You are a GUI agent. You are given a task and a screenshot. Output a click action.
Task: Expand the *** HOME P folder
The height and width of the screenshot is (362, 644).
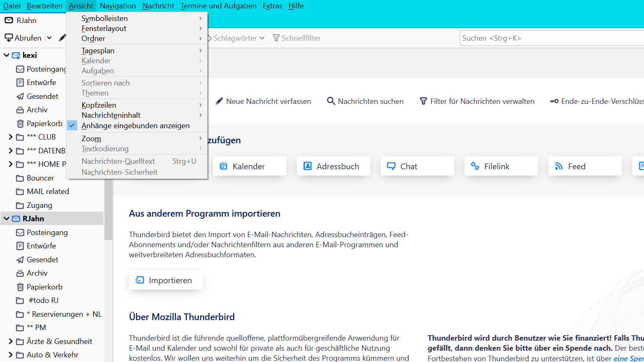[x=11, y=164]
